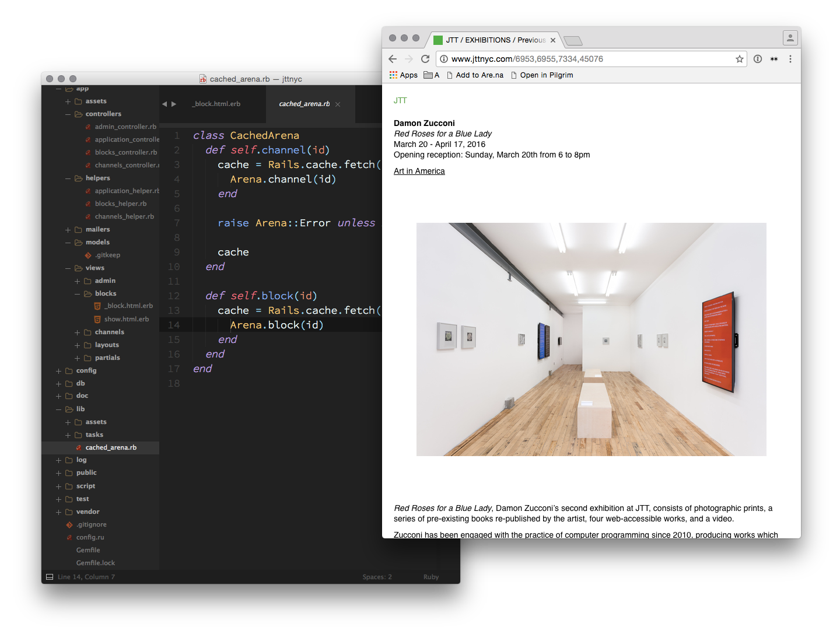The height and width of the screenshot is (627, 840).
Task: Click the Add to Are.na bookmarklet
Action: point(475,75)
